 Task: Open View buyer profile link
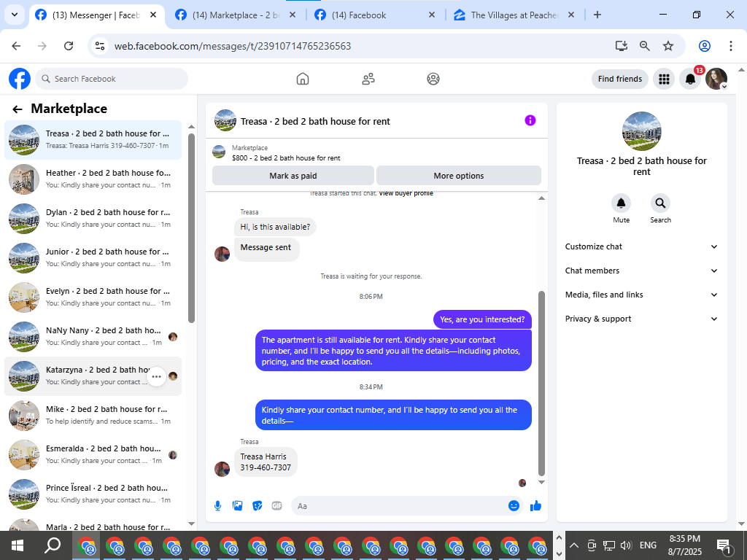(x=406, y=193)
